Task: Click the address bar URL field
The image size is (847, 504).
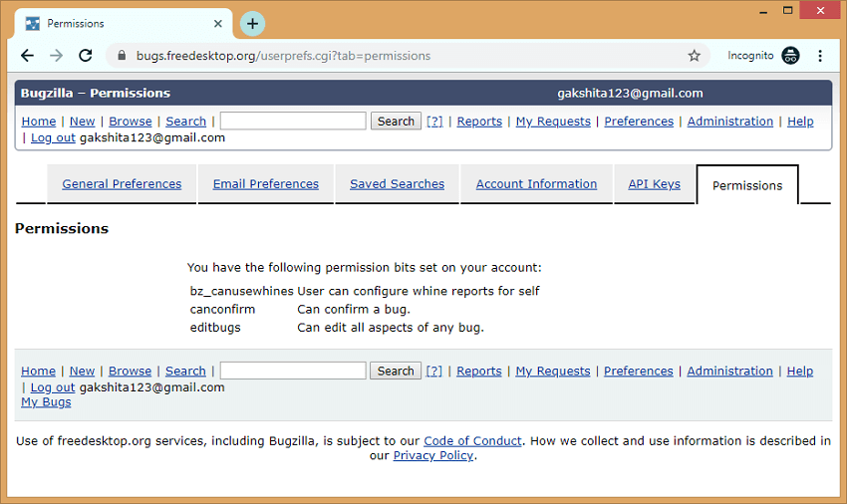Action: 399,56
